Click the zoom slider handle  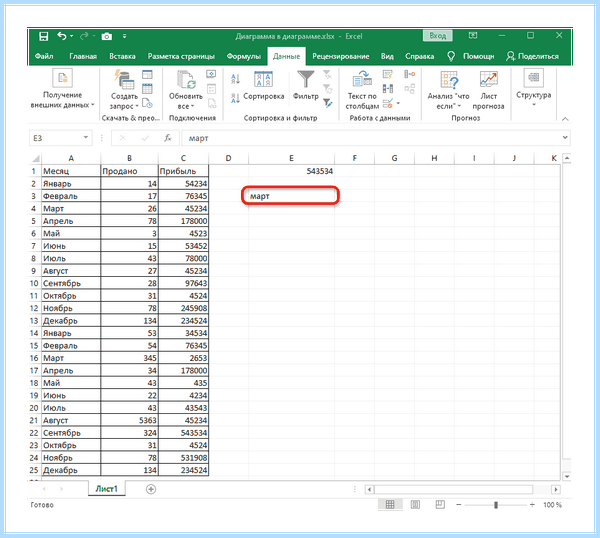click(496, 505)
